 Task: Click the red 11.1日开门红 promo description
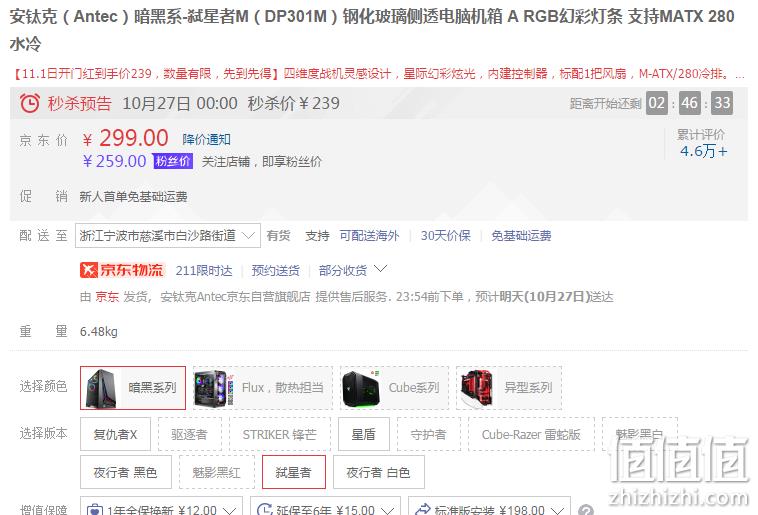click(x=379, y=74)
